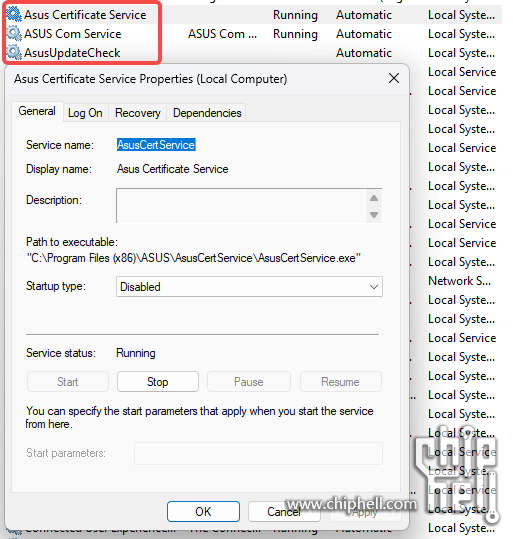Stop the running service

click(x=158, y=382)
